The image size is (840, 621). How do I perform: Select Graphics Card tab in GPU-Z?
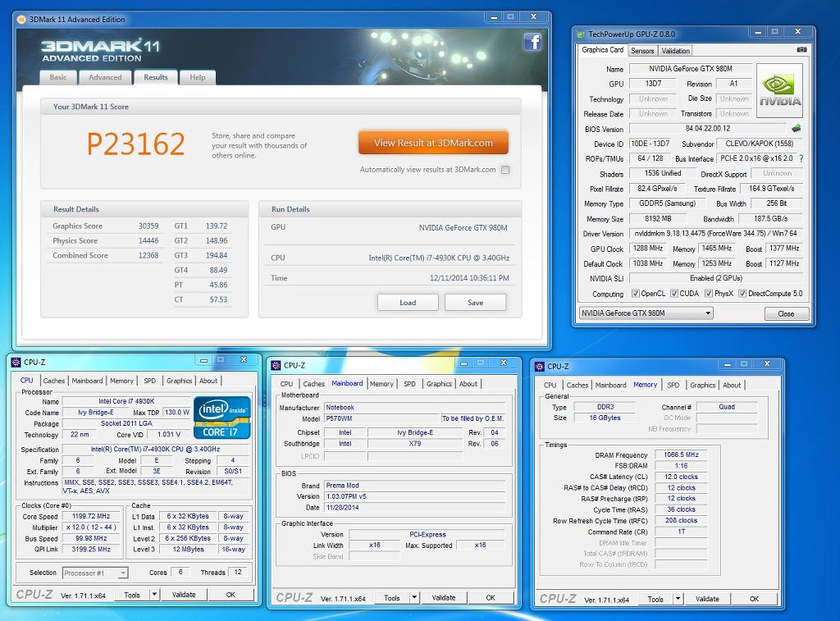click(603, 50)
